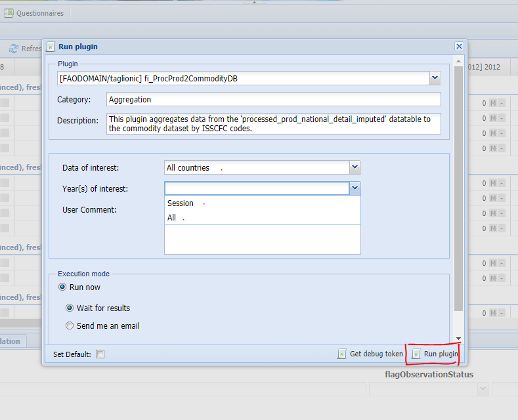Open the flagObservationStatus dropdown below
The height and width of the screenshot is (420, 518).
pyautogui.click(x=483, y=389)
